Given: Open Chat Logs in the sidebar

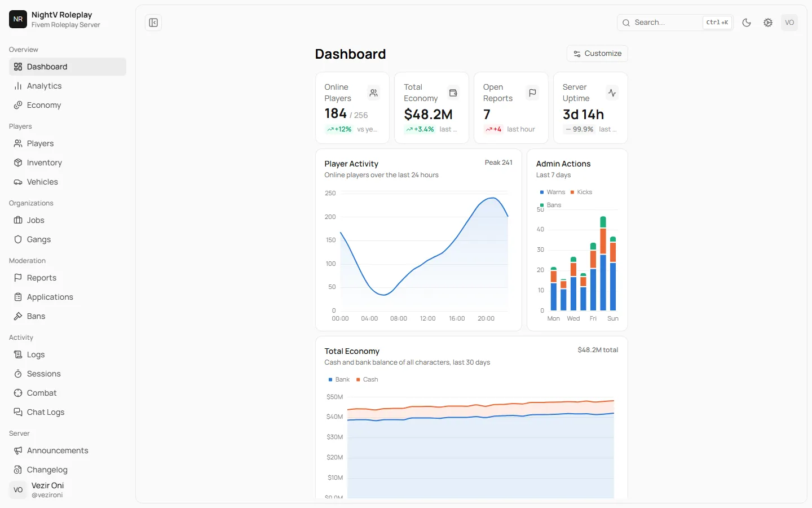Looking at the screenshot, I should pyautogui.click(x=68, y=412).
